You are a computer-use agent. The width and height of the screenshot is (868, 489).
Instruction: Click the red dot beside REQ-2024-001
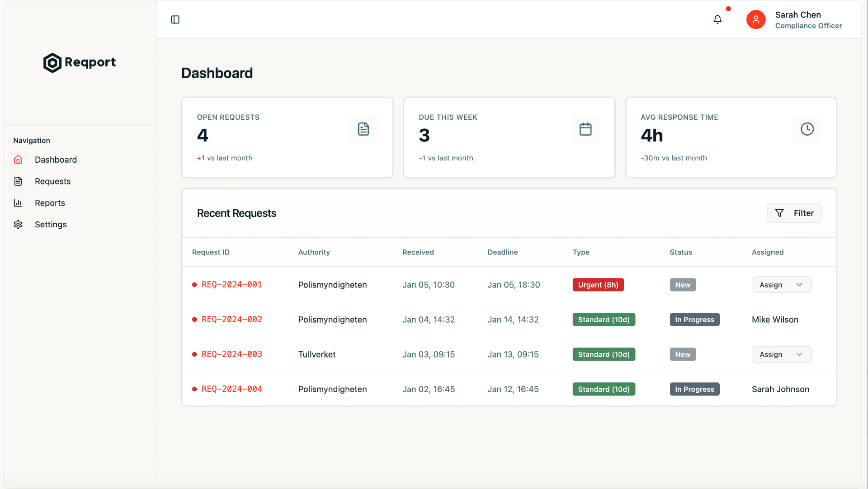pyautogui.click(x=194, y=285)
